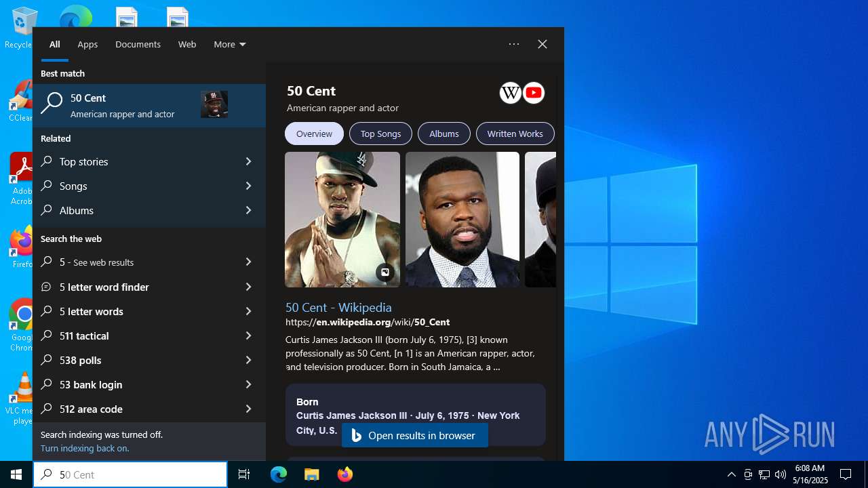
Task: Open the Wikipedia source icon
Action: (511, 93)
